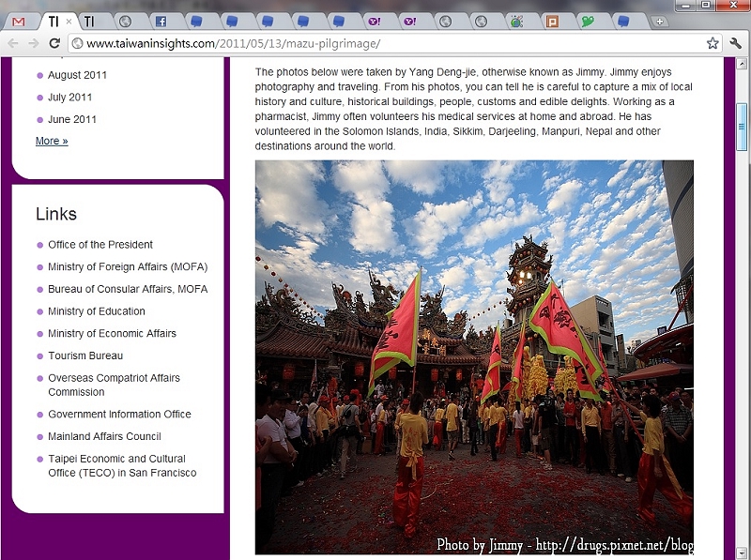The height and width of the screenshot is (560, 751).
Task: Click the Links sidebar heading
Action: coord(56,214)
